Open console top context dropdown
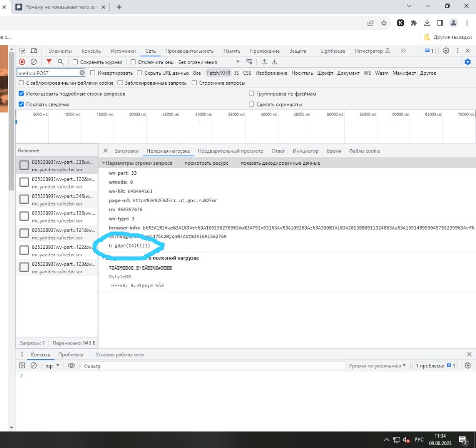476x448 pixels. (52, 366)
